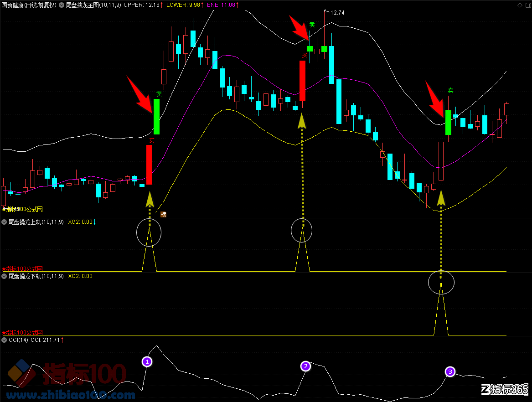The height and width of the screenshot is (402, 532).
Task: Click the 尾盘擒龙上轨(10,11,9) panel label
Action: [36, 222]
